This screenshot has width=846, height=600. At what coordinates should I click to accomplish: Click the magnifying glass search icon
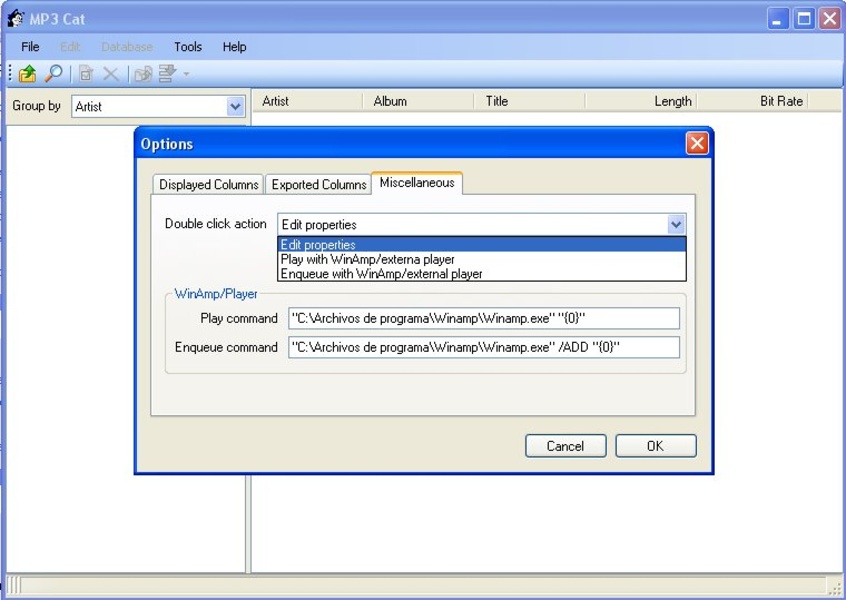53,74
